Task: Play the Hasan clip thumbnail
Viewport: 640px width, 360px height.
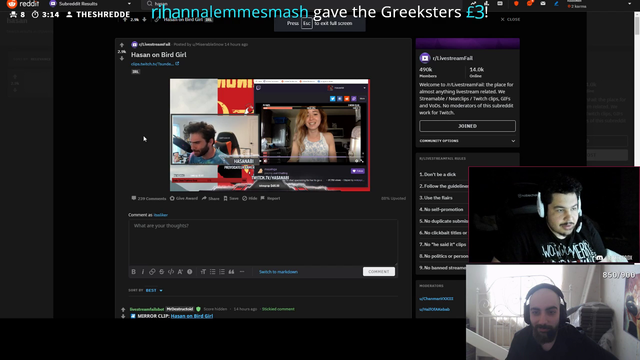Action: click(270, 135)
